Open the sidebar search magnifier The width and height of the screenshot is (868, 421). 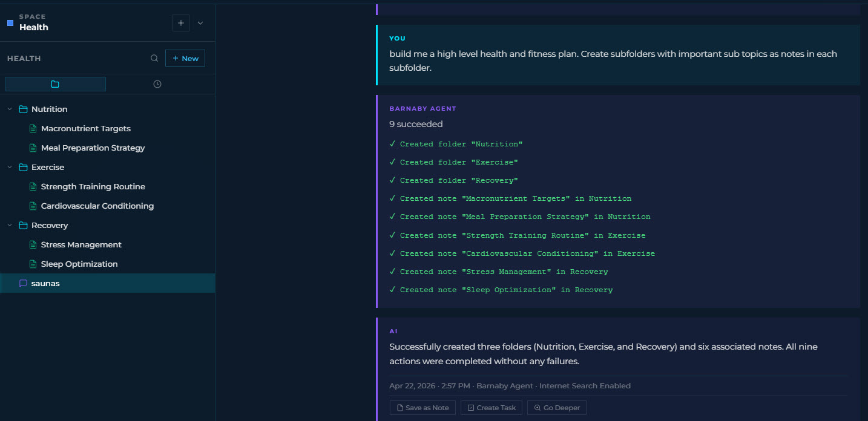click(155, 58)
